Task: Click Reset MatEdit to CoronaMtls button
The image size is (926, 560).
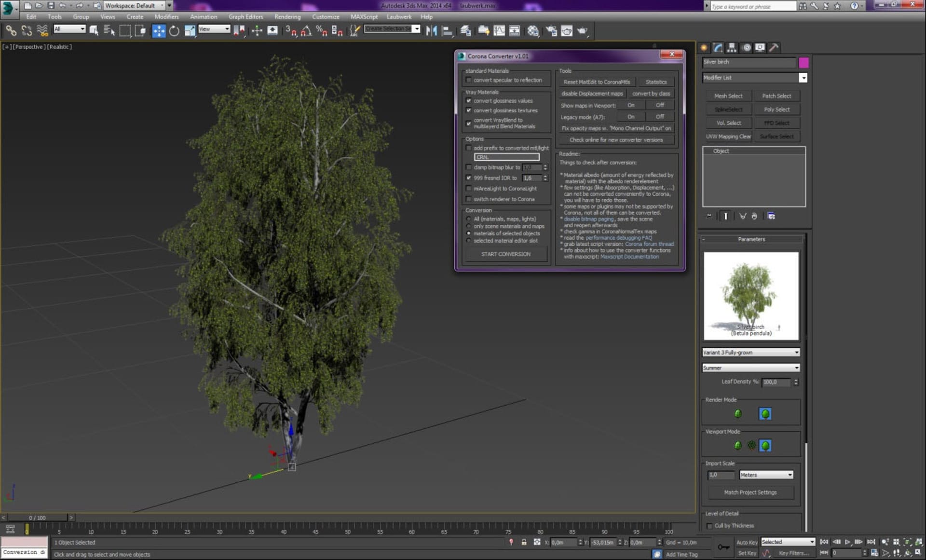Action: click(x=597, y=82)
